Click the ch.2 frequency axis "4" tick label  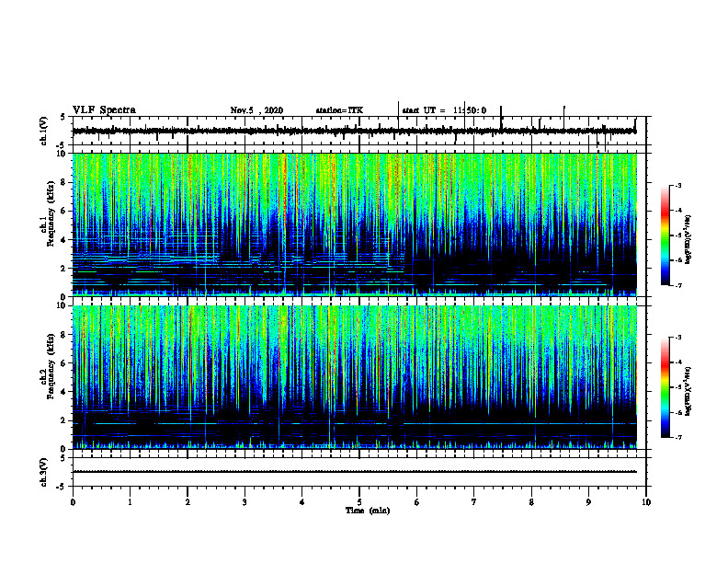click(64, 392)
